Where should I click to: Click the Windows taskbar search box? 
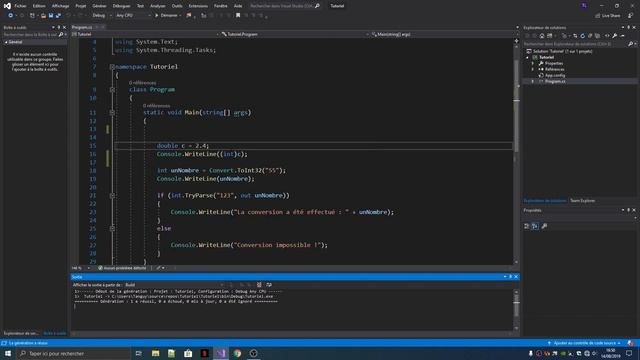(73, 353)
